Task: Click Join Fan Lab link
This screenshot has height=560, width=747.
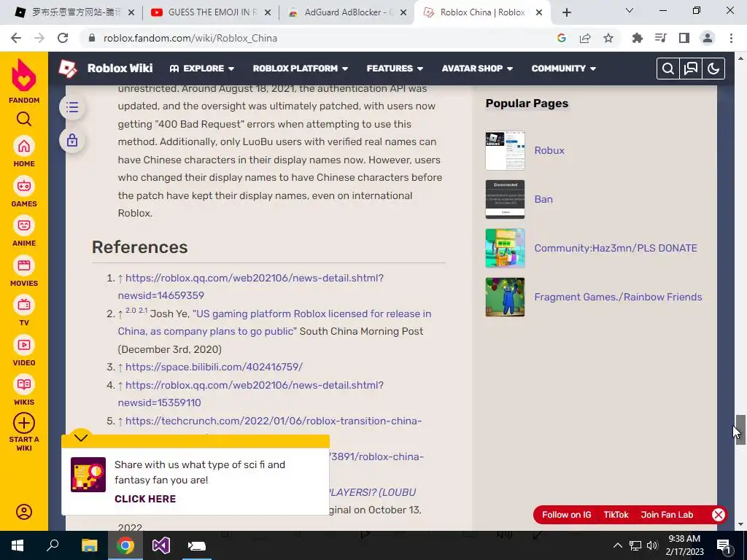Action: coord(667,515)
